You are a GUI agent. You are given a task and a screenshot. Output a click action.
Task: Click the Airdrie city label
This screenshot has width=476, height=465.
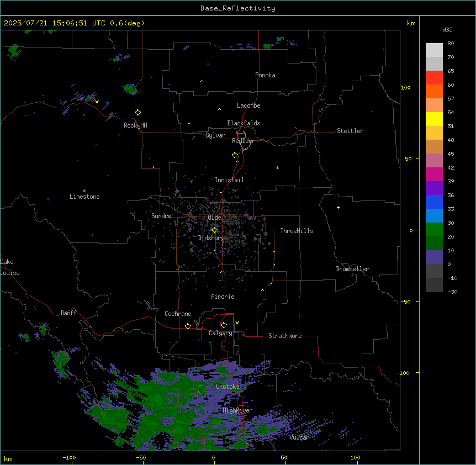[223, 297]
